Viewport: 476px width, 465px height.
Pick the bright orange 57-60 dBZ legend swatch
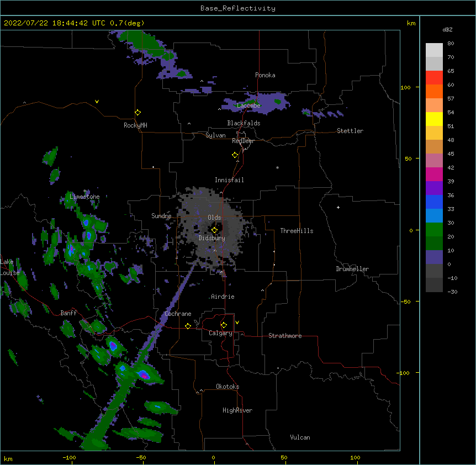click(434, 92)
